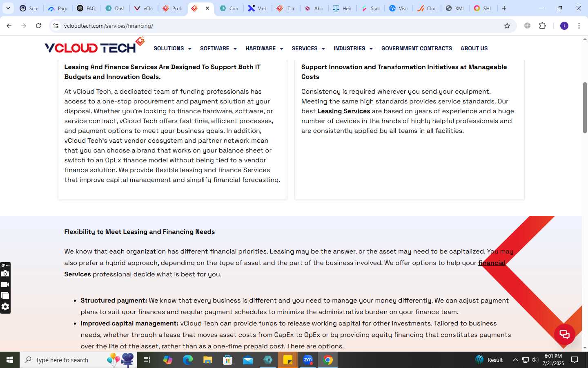588x368 pixels.
Task: Open the notification center icon
Action: pyautogui.click(x=575, y=360)
